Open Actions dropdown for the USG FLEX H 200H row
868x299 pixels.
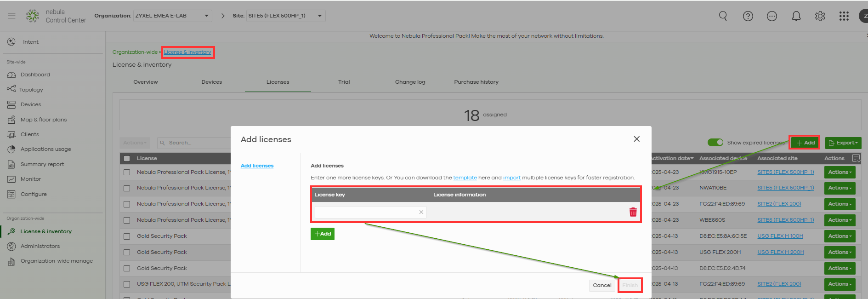tap(840, 253)
